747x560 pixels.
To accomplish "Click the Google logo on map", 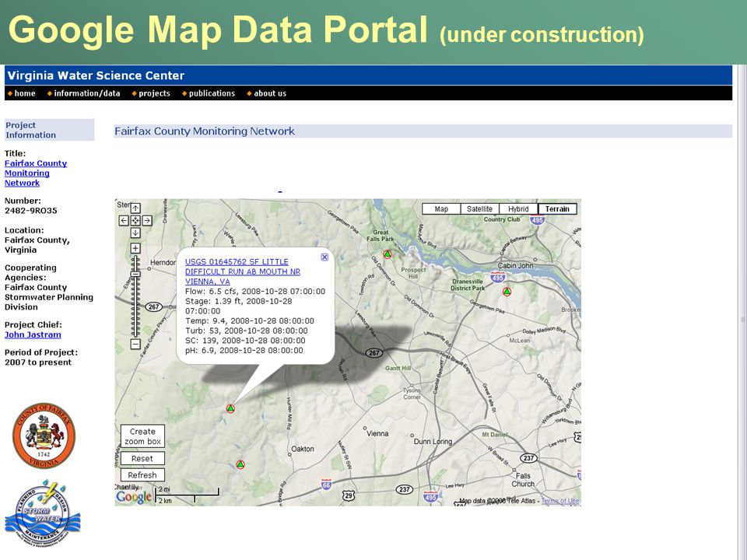I will click(134, 497).
